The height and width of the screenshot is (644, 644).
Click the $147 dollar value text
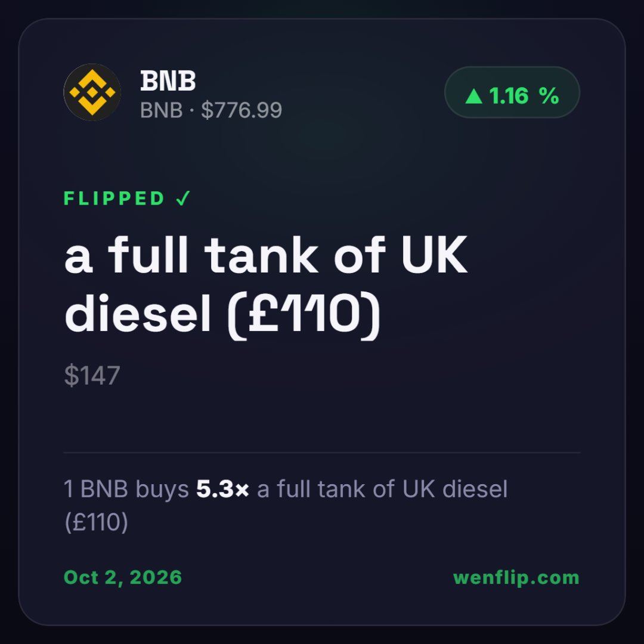coord(92,375)
